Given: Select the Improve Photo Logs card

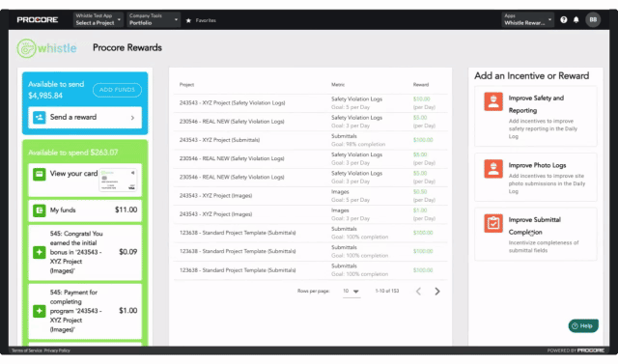Looking at the screenshot, I should tap(536, 178).
